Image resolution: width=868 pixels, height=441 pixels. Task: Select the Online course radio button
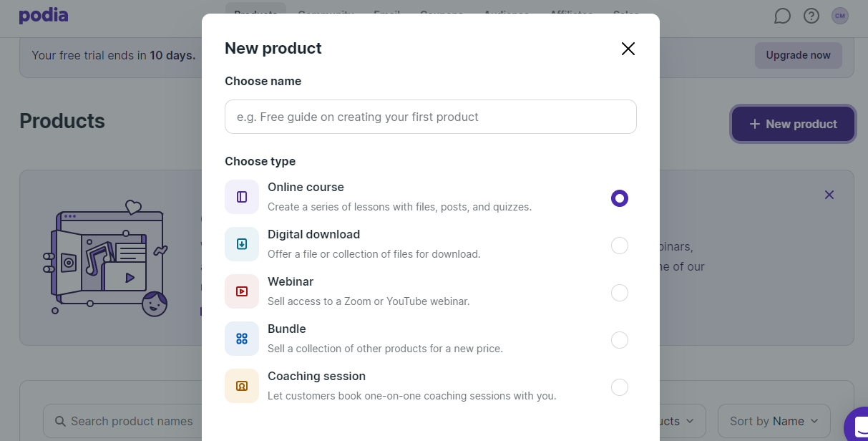(620, 198)
